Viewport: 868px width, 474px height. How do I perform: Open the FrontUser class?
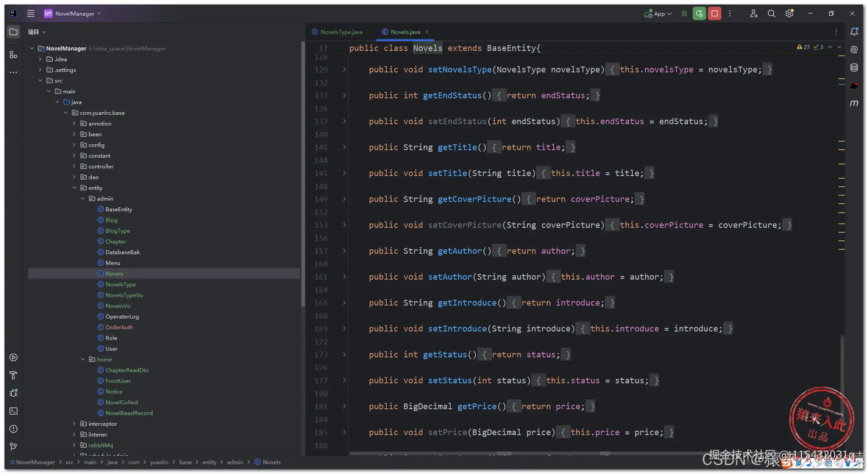click(118, 381)
